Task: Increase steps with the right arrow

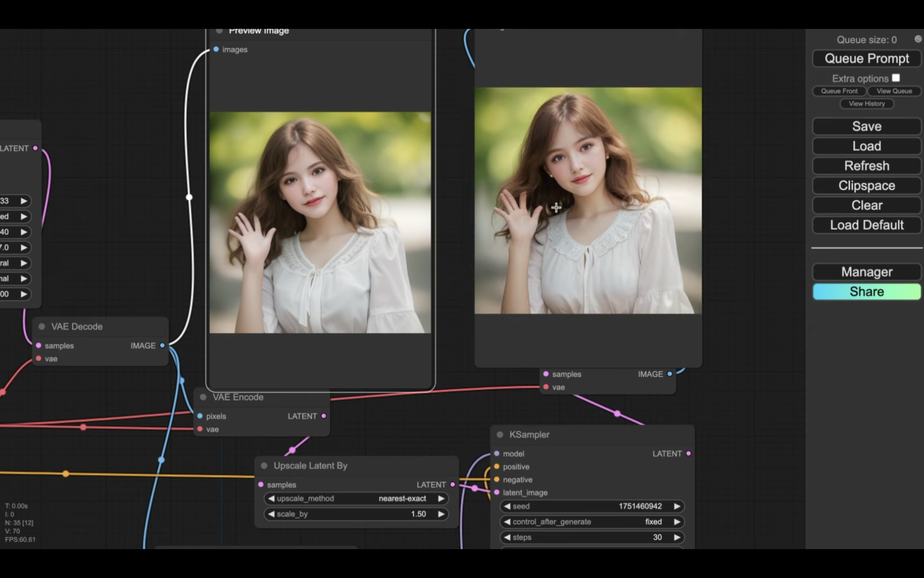Action: (677, 537)
